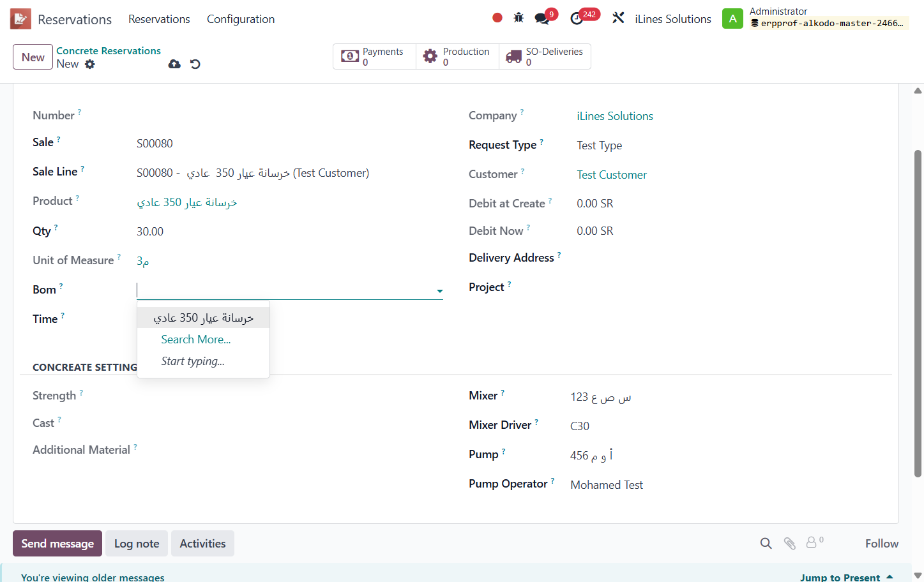Open SO-Deliveries stat button

point(545,56)
